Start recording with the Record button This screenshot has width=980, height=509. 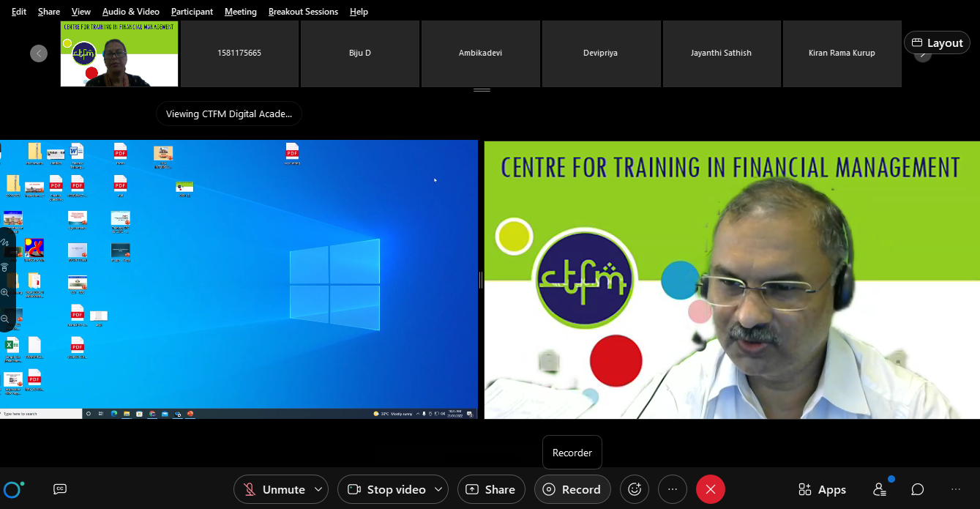click(x=572, y=489)
